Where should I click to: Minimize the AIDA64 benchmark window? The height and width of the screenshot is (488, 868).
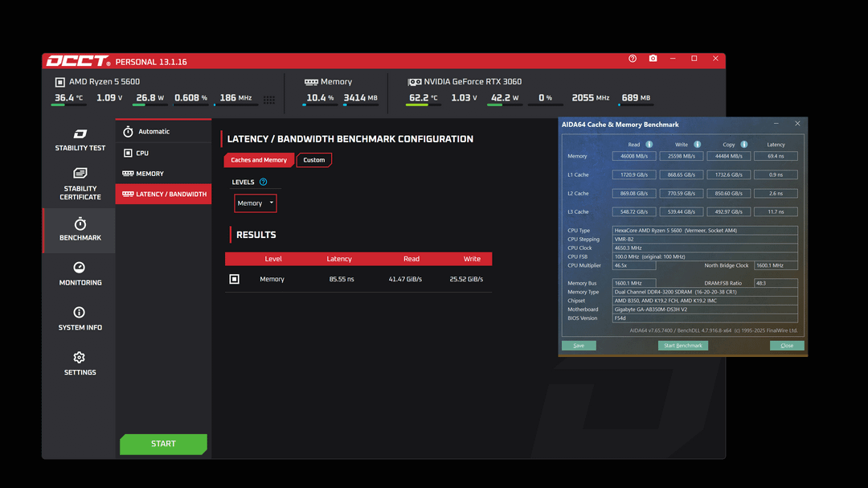tap(776, 124)
